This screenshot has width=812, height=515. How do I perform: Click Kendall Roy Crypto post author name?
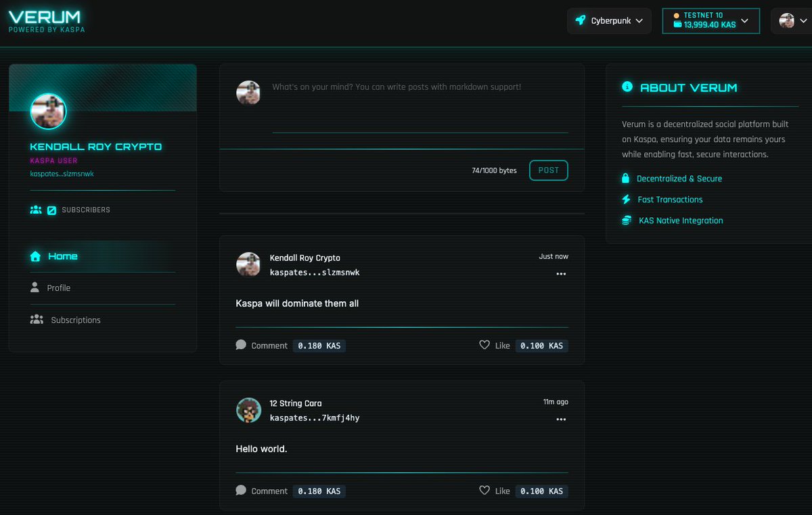(305, 258)
